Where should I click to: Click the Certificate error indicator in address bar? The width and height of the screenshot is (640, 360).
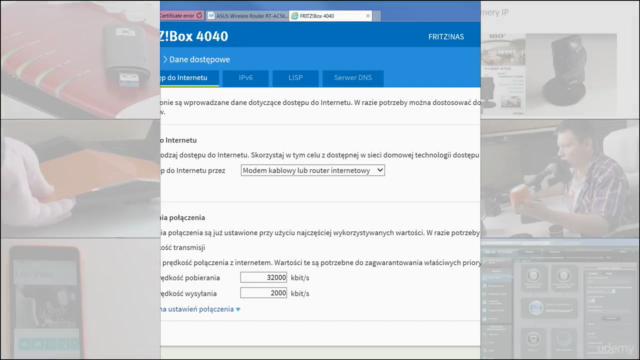click(178, 16)
